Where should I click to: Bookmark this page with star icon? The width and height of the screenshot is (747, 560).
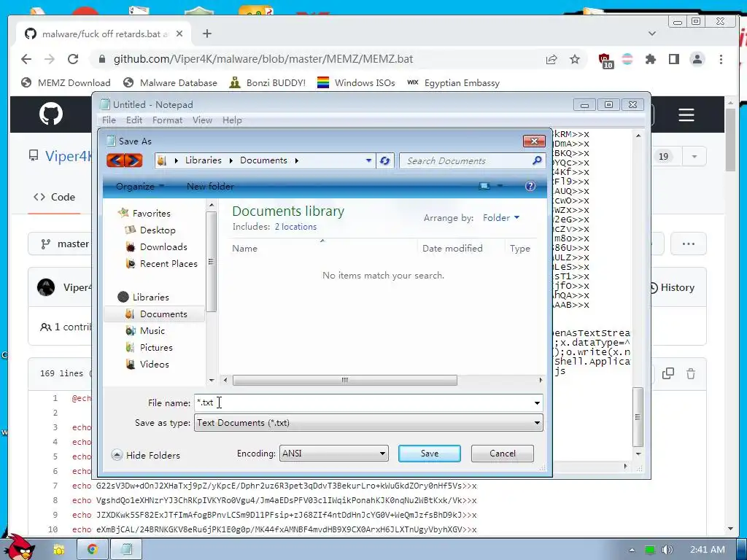pyautogui.click(x=575, y=59)
